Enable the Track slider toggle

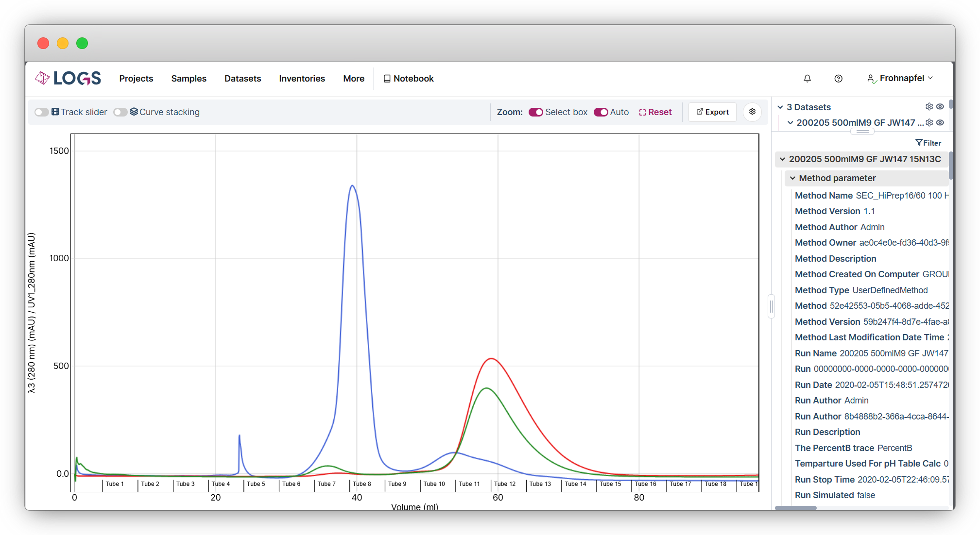(x=42, y=112)
